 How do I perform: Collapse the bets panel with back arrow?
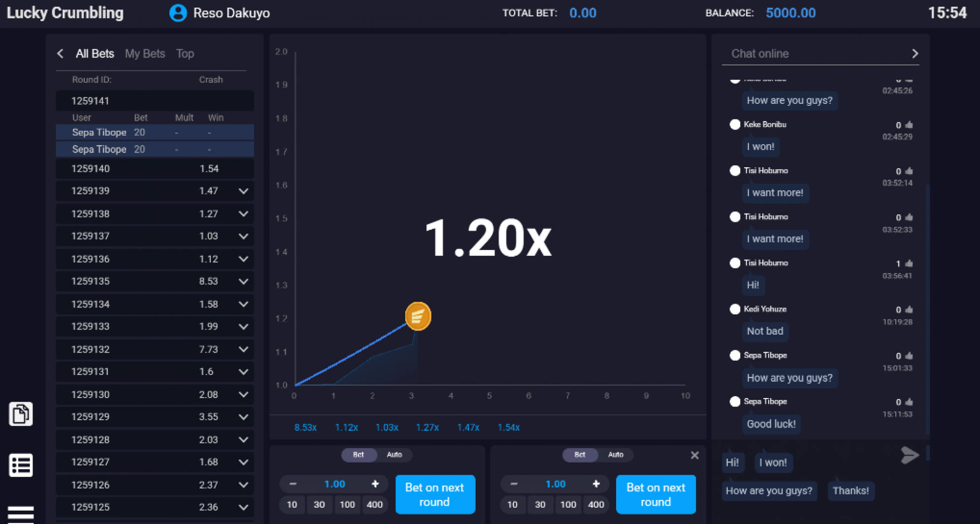tap(61, 54)
